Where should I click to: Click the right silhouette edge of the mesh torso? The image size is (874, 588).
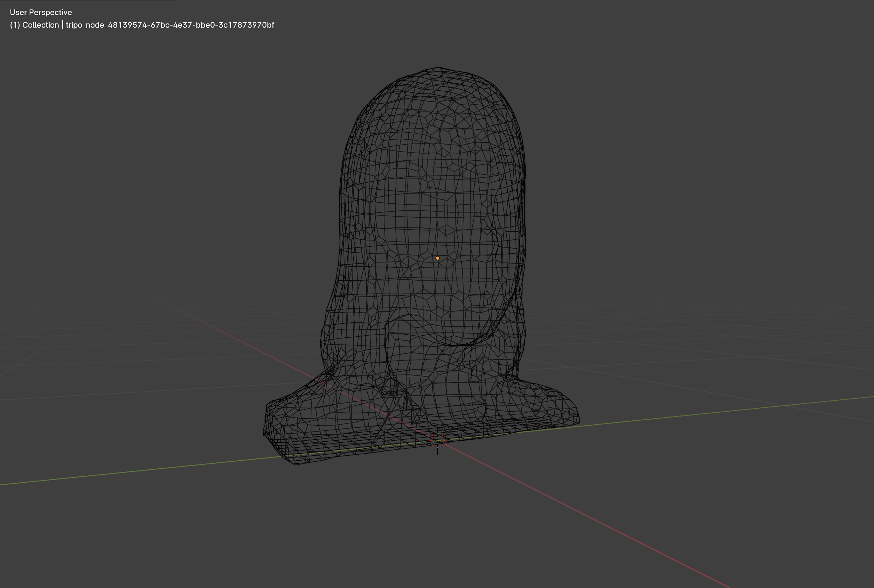(x=525, y=225)
